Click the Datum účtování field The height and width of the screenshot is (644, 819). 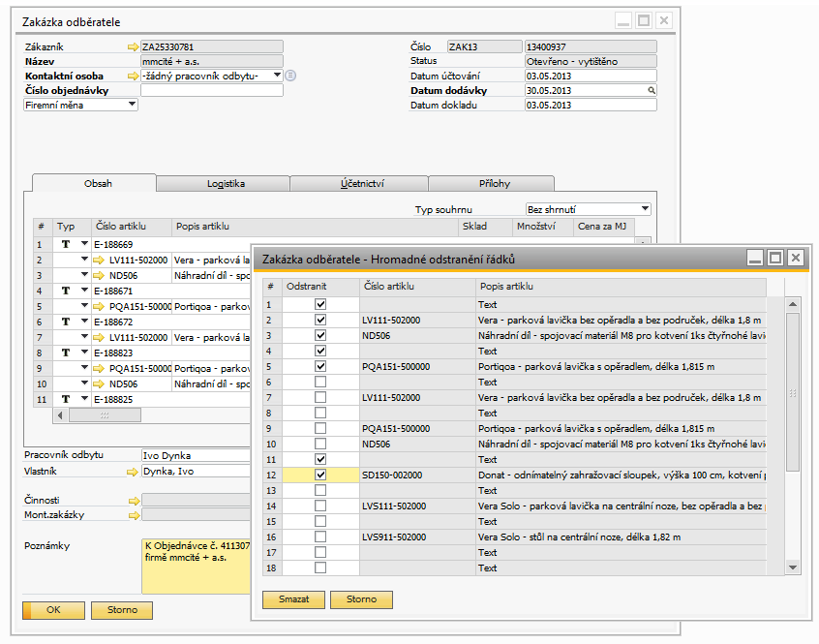(x=591, y=76)
